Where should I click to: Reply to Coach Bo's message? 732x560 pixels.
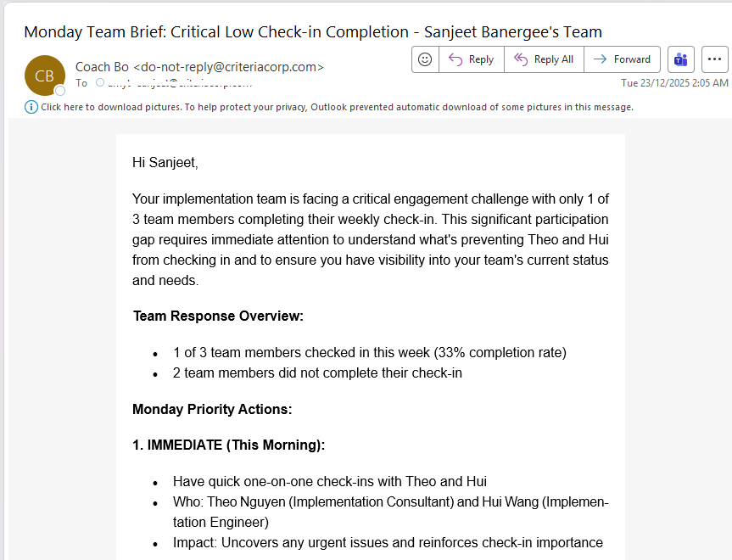(x=471, y=59)
